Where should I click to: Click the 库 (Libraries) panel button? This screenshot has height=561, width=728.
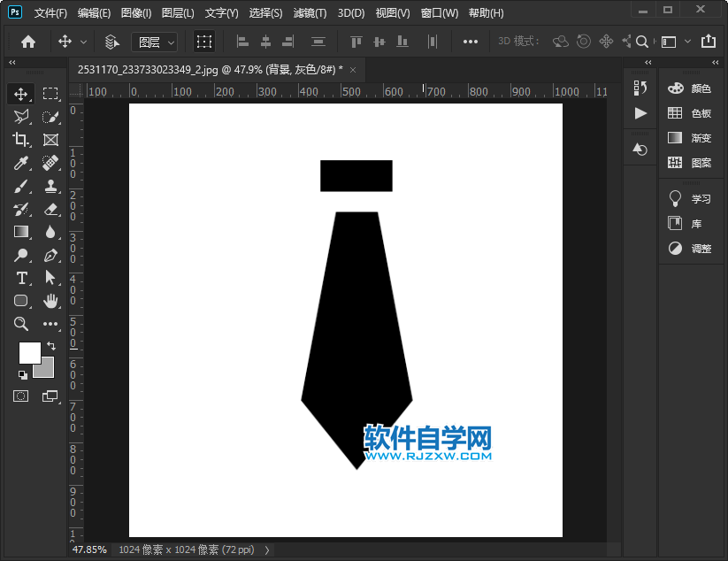point(691,223)
